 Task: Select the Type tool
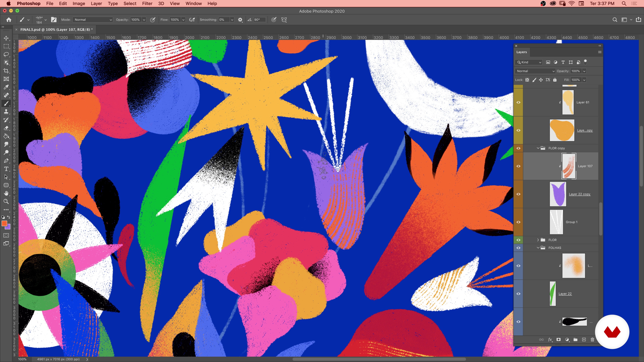click(x=6, y=169)
